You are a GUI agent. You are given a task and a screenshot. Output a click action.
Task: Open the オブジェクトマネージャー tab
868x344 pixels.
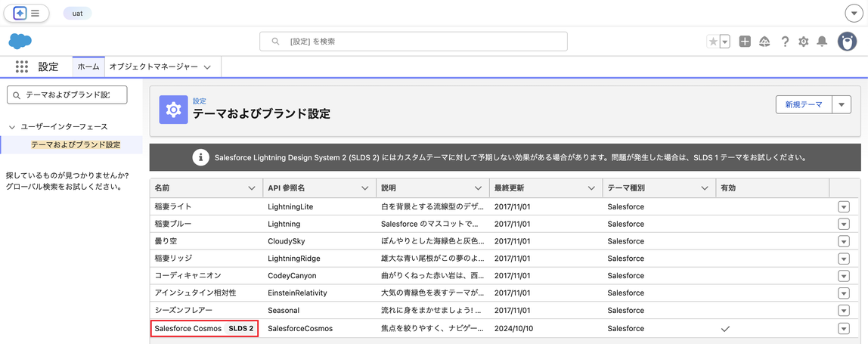(x=153, y=67)
